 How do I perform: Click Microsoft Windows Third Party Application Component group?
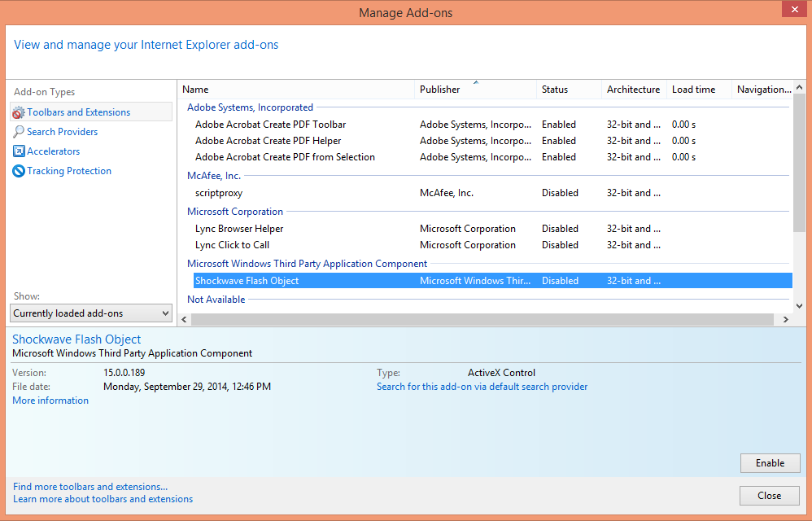307,264
